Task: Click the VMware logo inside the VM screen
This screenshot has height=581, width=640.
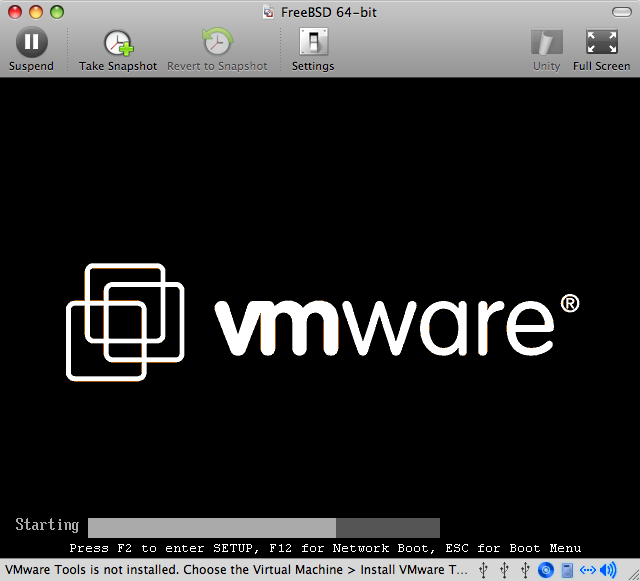Action: [322, 322]
